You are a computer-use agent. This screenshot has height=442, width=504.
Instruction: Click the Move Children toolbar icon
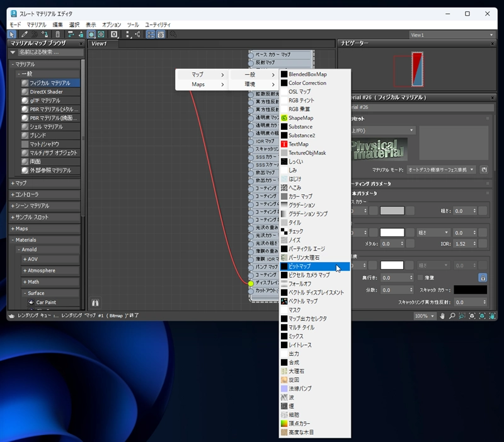tap(71, 35)
